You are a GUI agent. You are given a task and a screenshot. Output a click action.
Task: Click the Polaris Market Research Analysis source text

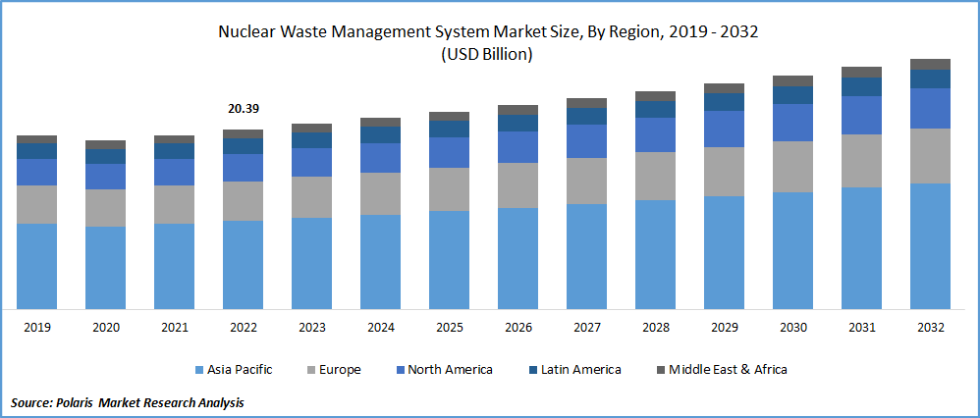(128, 402)
